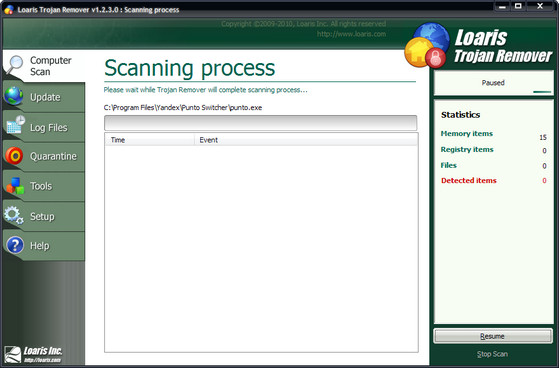Click the Tools colored cubes icon
This screenshot has width=559, height=368.
[x=15, y=186]
